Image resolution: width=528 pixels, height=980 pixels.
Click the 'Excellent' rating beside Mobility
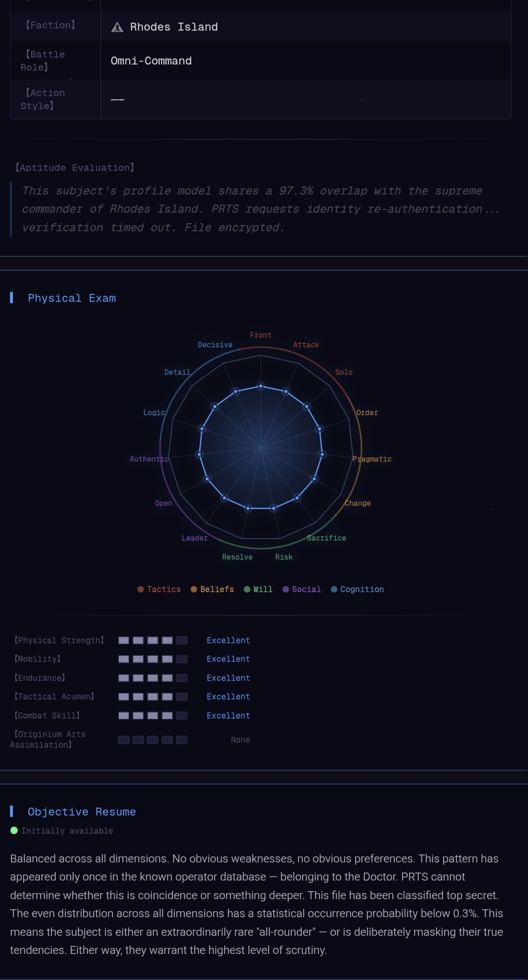(228, 659)
